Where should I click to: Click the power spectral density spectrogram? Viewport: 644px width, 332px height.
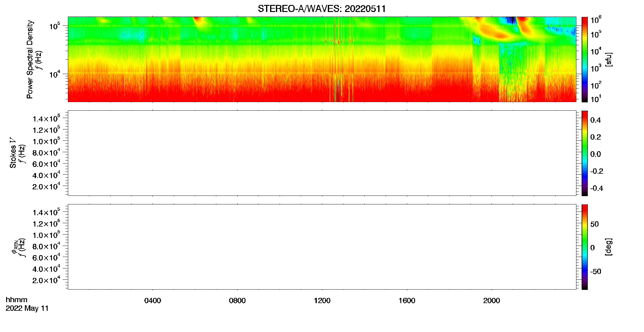click(322, 59)
